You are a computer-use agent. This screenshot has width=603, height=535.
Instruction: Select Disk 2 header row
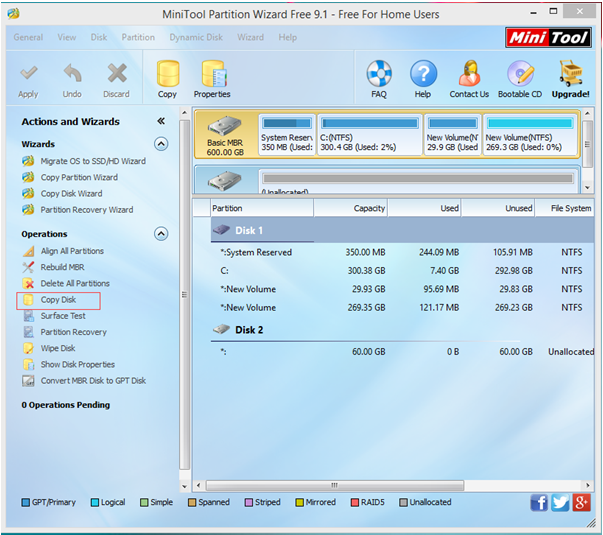click(x=402, y=330)
